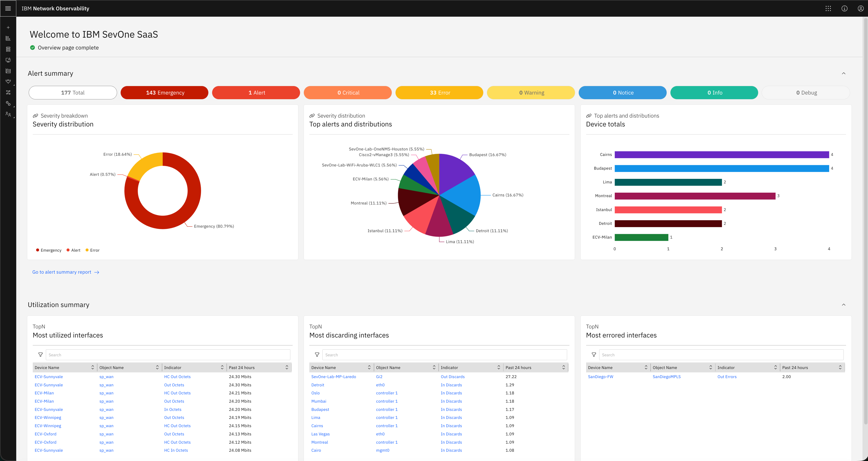
Task: Open Go to alert summary report link
Action: [x=66, y=272]
